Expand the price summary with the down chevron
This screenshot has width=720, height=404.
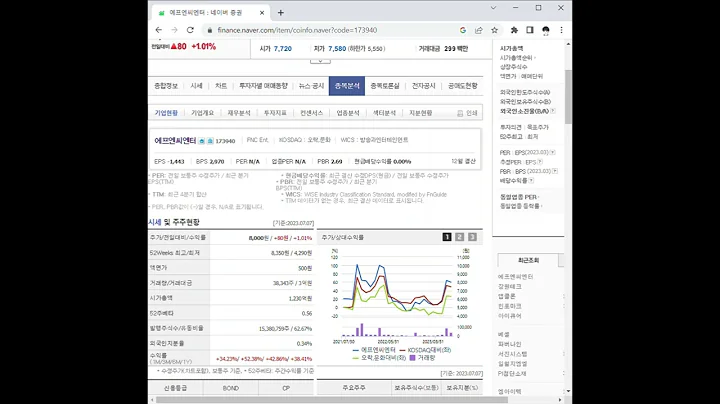320,61
